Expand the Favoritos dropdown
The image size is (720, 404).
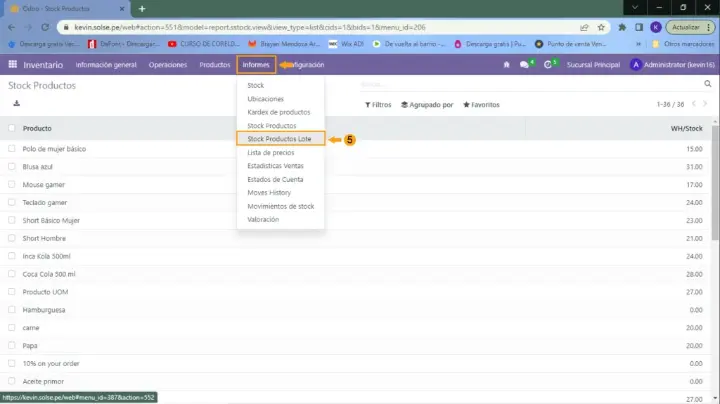[482, 104]
